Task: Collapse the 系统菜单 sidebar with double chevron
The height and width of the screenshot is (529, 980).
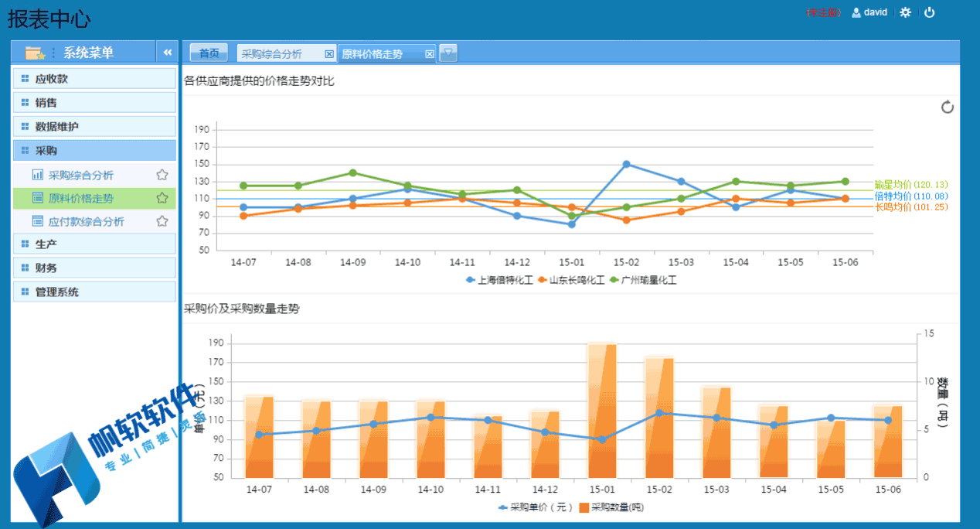Action: tap(168, 53)
